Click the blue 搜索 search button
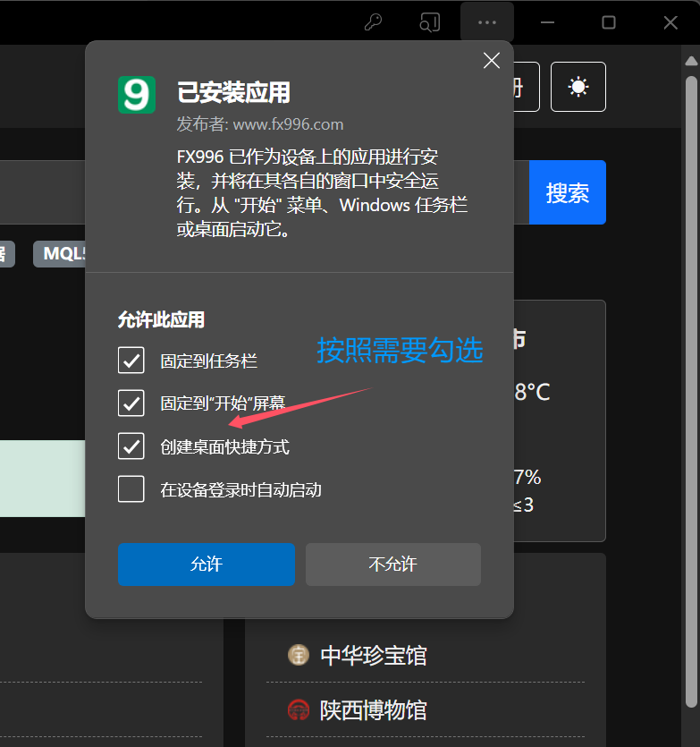Screen dimensions: 700x747 click(567, 192)
